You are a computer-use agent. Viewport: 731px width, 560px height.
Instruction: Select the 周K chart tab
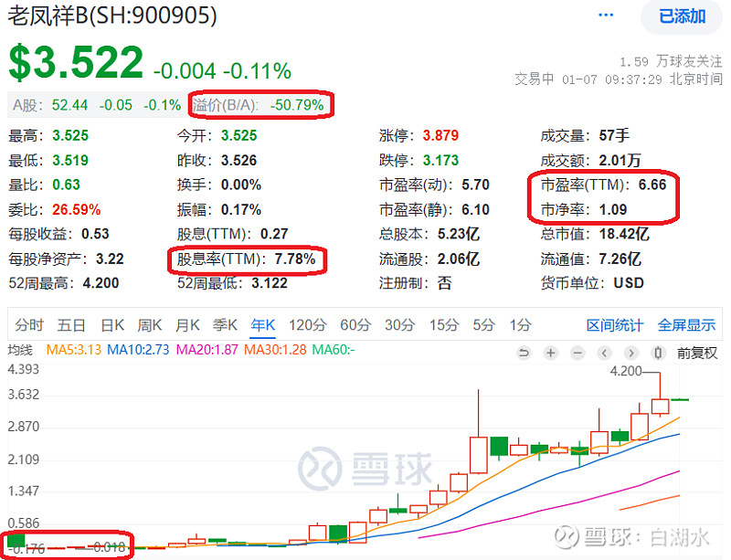[x=149, y=324]
